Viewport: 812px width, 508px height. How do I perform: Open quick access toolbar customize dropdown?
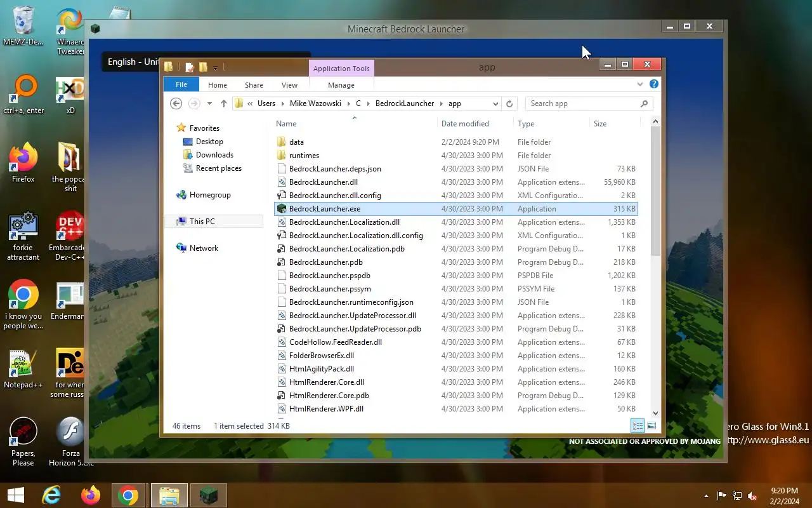pyautogui.click(x=216, y=67)
